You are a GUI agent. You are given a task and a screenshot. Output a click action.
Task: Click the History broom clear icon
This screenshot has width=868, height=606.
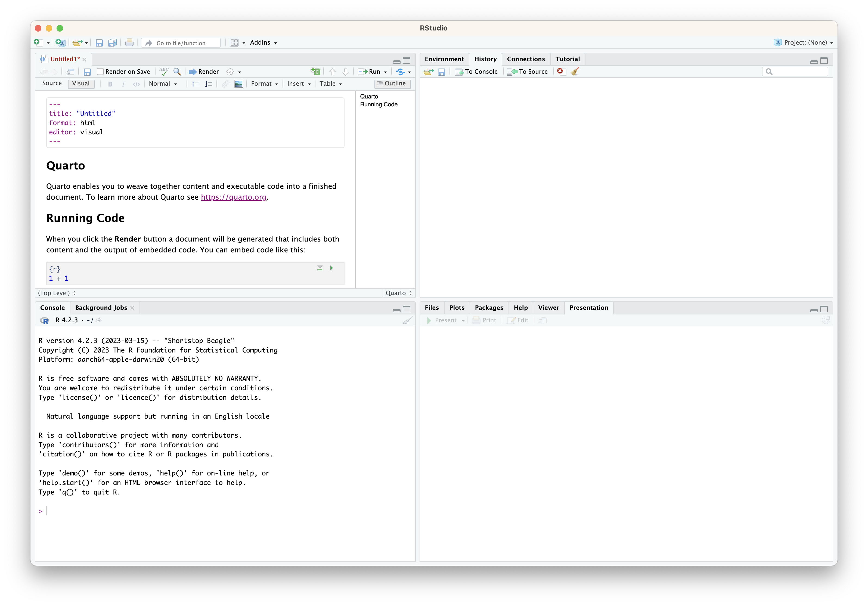click(575, 72)
